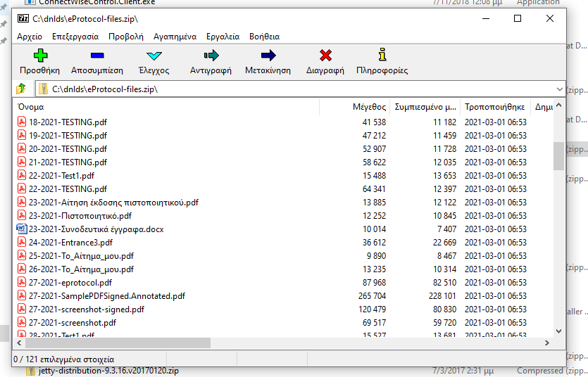Expand the address path dropdown arrow

(559, 89)
